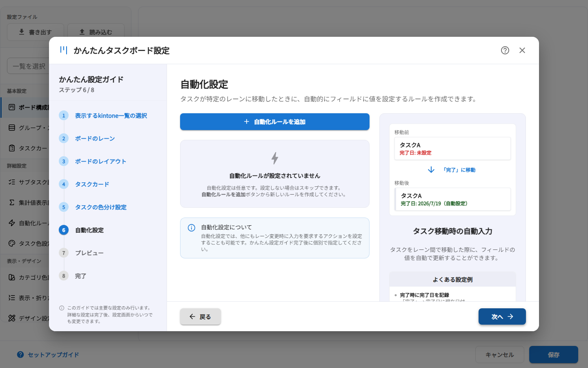
Task: Open the 一覧を選択 dropdown in background
Action: (x=28, y=66)
